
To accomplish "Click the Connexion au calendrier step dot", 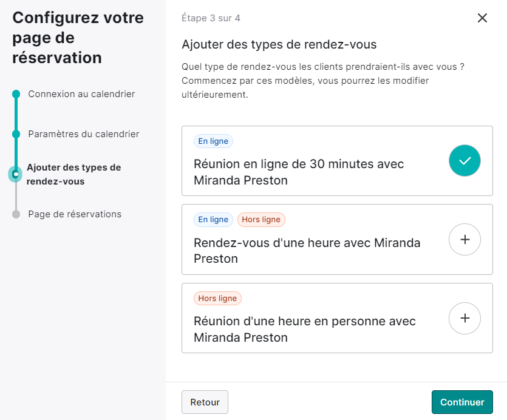I will pyautogui.click(x=16, y=93).
